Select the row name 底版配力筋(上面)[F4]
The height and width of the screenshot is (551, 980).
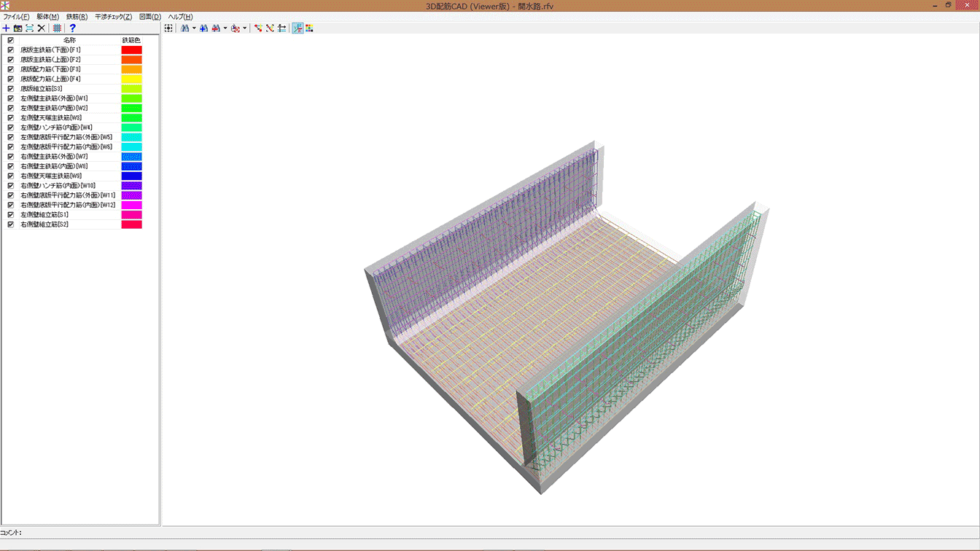50,79
